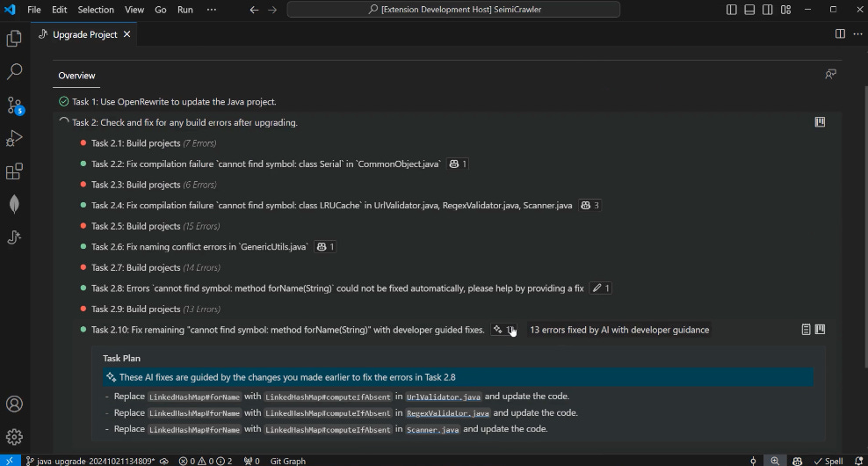The image size is (868, 466).
Task: Click the summary icon on Task 2.10 row
Action: coord(821,329)
